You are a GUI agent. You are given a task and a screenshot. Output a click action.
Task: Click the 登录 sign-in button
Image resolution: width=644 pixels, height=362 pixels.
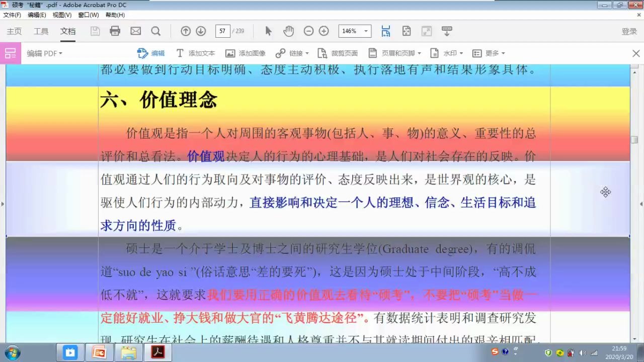[628, 31]
